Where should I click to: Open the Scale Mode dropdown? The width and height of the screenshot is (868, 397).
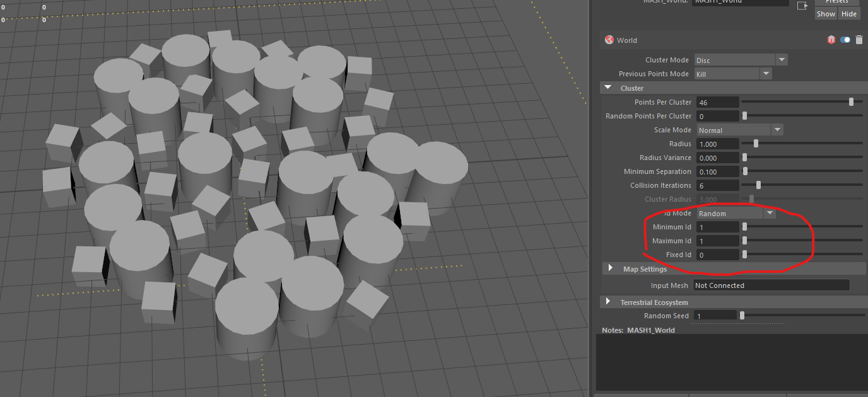[x=777, y=129]
